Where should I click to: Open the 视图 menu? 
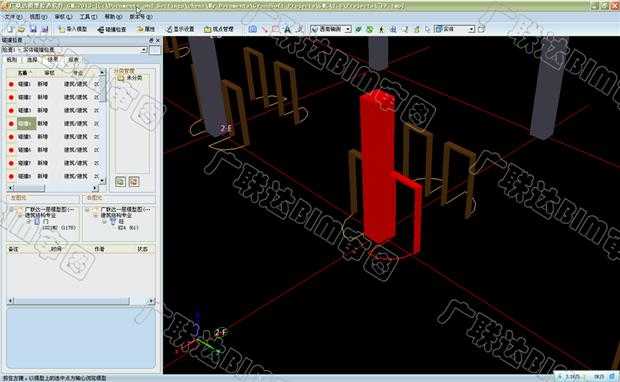pyautogui.click(x=38, y=17)
